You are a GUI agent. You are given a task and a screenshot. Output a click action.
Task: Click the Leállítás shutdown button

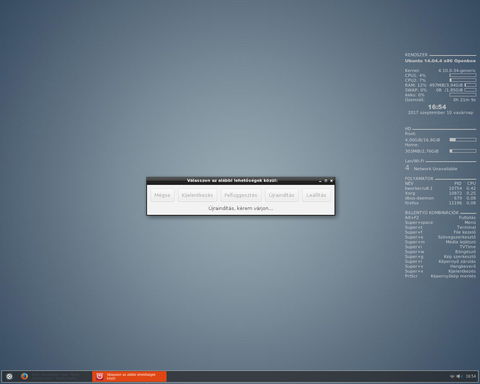(316, 195)
